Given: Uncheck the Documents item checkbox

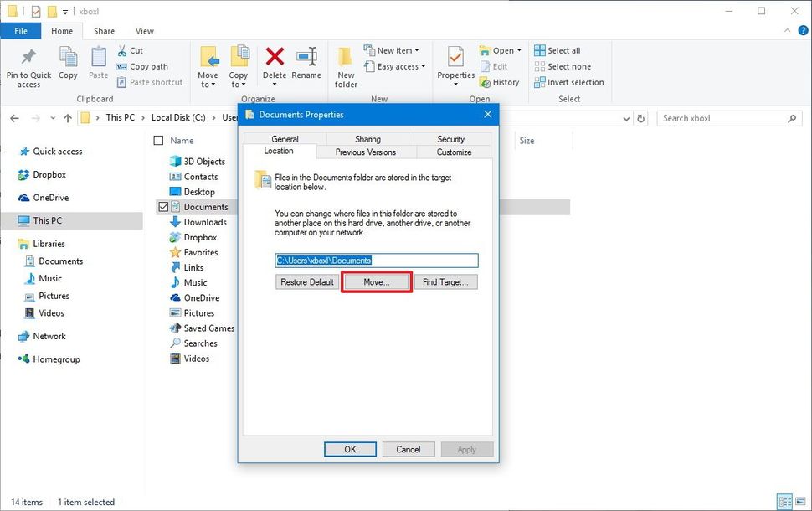Looking at the screenshot, I should [x=166, y=207].
